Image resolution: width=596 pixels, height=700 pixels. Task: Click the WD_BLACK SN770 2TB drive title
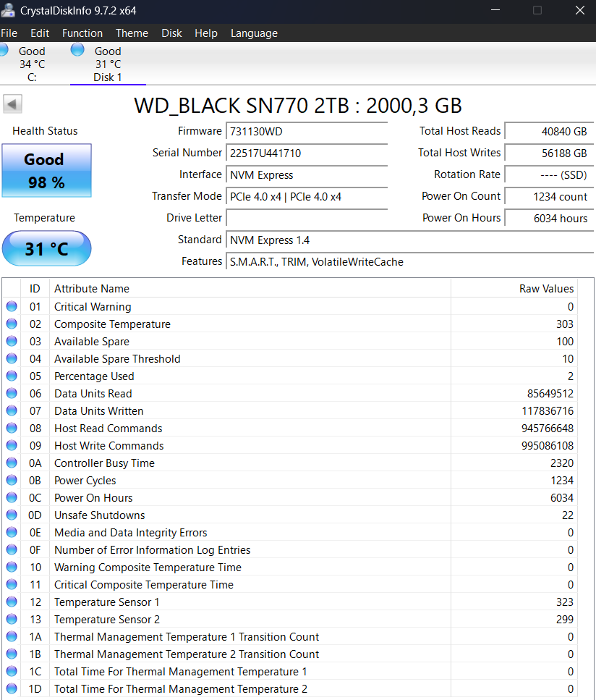tap(298, 106)
